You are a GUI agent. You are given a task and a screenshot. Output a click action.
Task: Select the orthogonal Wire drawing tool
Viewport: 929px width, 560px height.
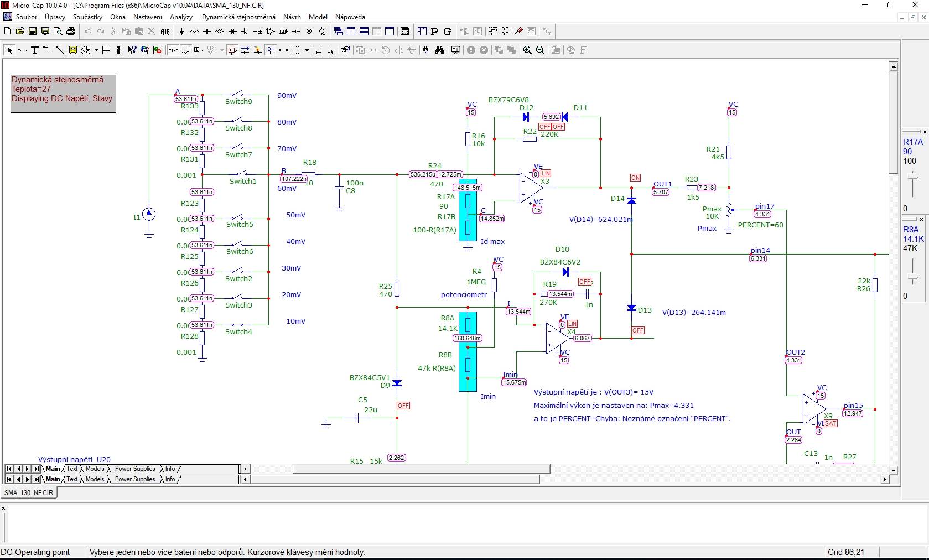47,50
